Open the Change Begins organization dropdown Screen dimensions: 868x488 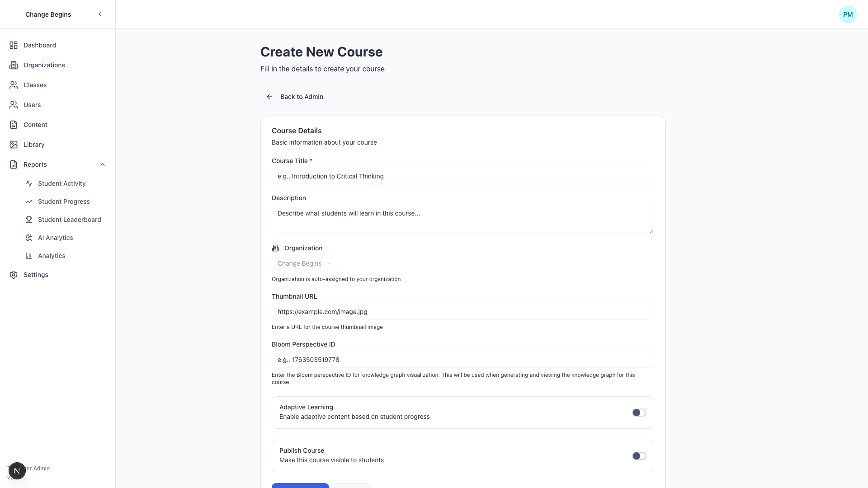click(x=304, y=263)
